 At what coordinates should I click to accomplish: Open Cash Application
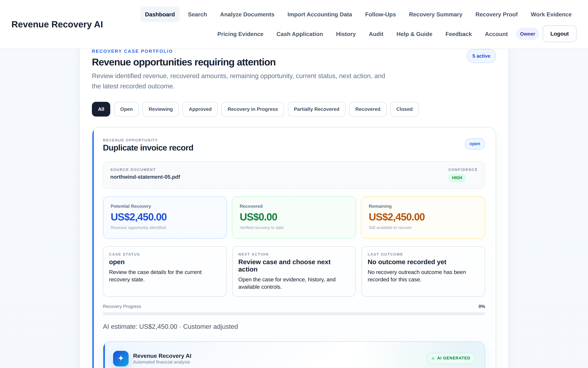coord(300,34)
